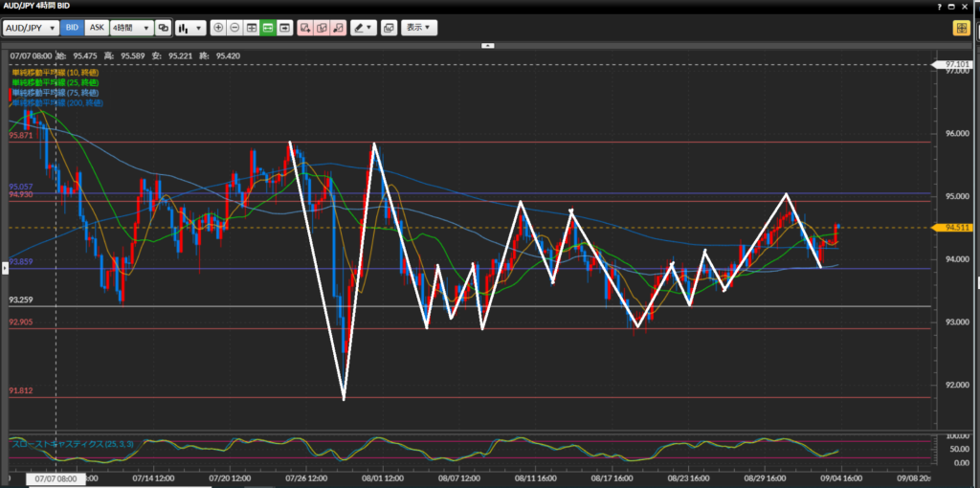
Task: Click the yellow crosshair icon at top right
Action: pyautogui.click(x=961, y=28)
